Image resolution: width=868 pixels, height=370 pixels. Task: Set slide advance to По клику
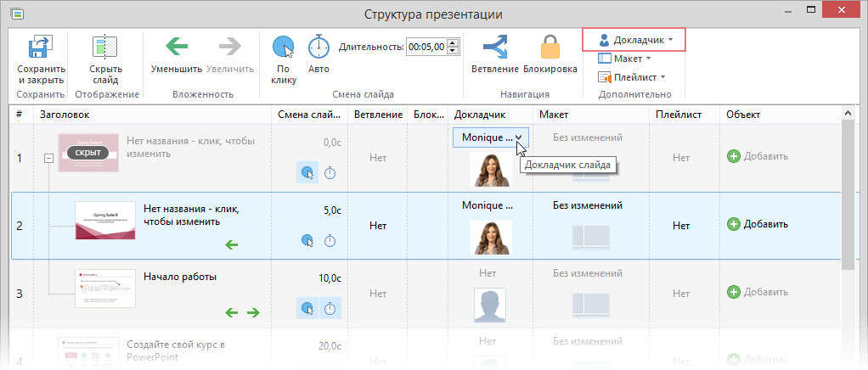coord(284,47)
